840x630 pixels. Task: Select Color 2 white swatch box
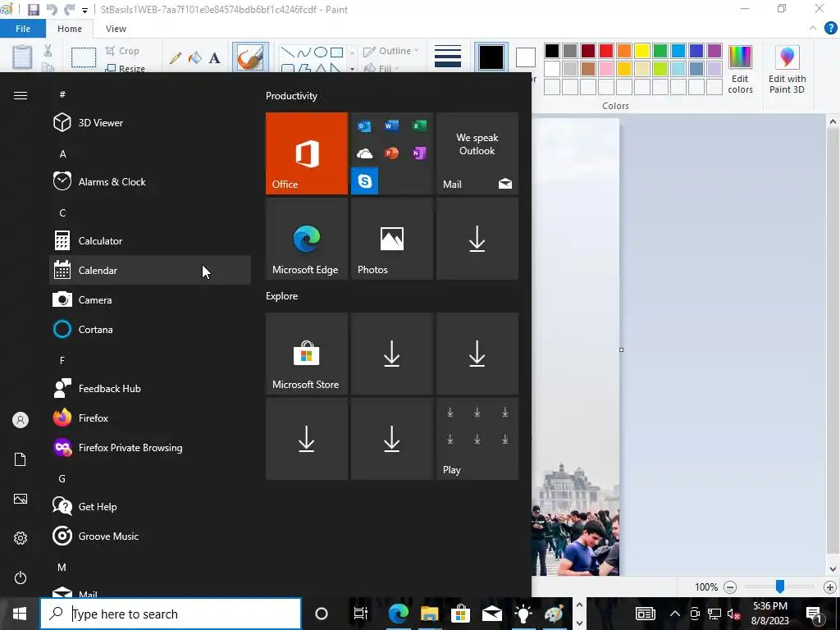click(526, 57)
